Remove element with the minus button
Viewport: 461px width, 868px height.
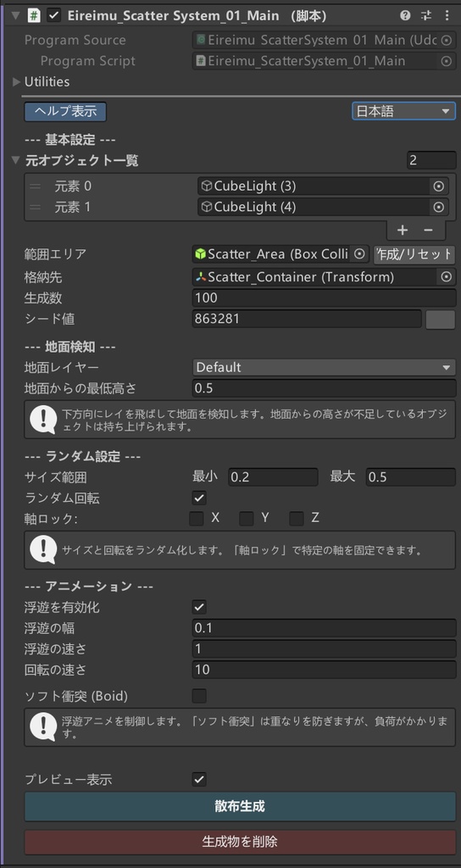[428, 230]
